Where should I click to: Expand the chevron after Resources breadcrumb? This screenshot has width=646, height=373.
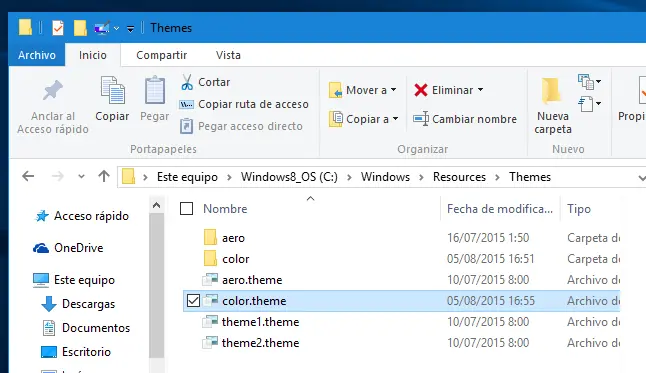pos(497,177)
